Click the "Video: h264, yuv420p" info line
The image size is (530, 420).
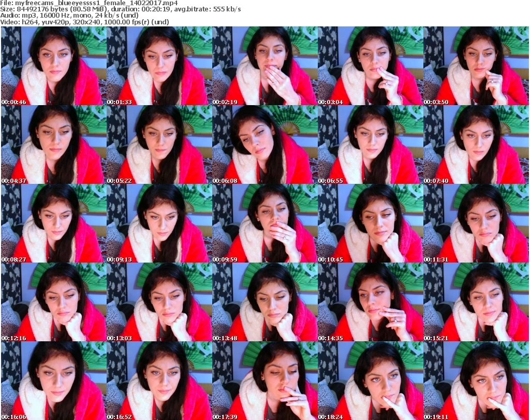point(84,22)
